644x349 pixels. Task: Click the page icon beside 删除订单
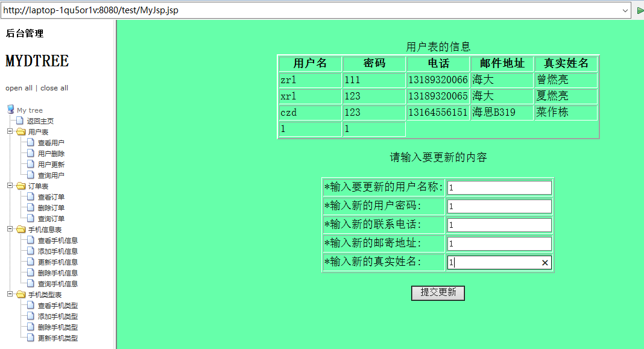tap(30, 208)
